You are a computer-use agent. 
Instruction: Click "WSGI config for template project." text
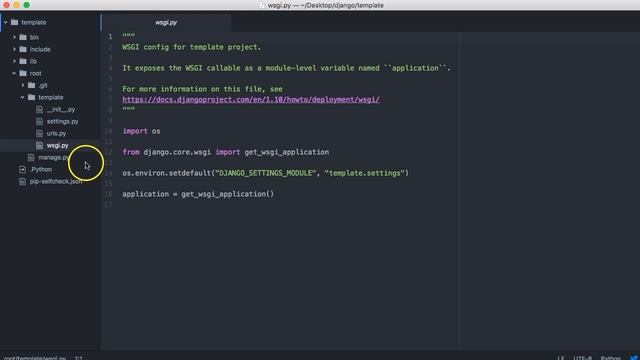pyautogui.click(x=191, y=47)
